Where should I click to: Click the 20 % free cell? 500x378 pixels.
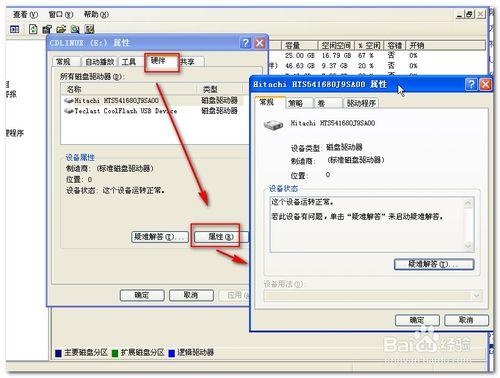[366, 66]
